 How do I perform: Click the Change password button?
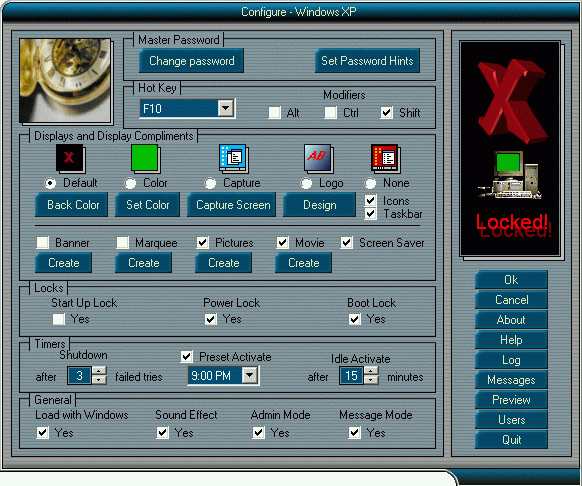point(192,61)
